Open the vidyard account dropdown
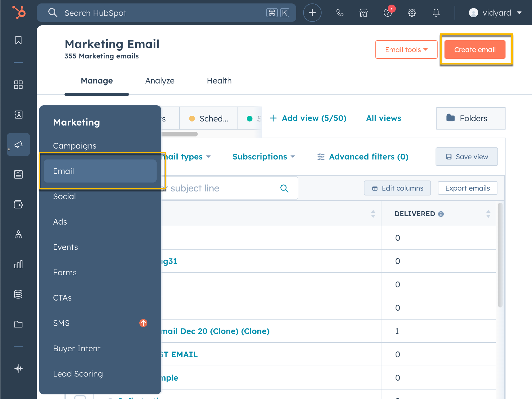Viewport: 532px width, 399px height. [x=495, y=13]
